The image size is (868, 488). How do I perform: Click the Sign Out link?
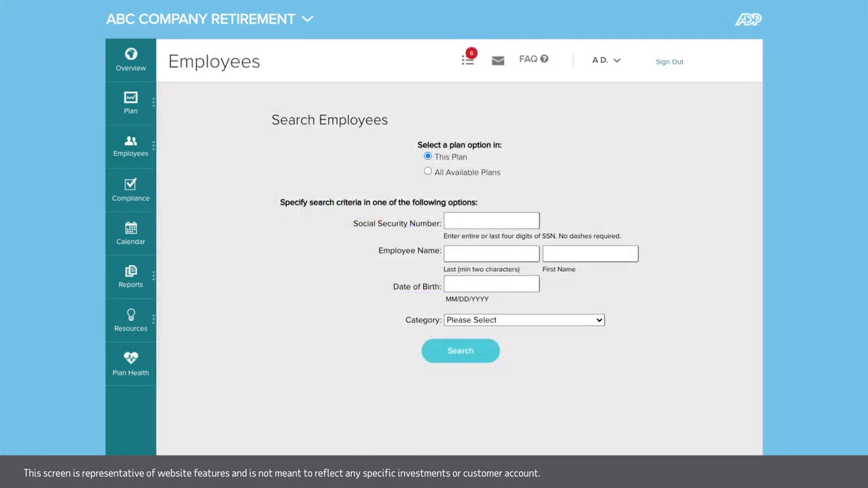coord(669,62)
